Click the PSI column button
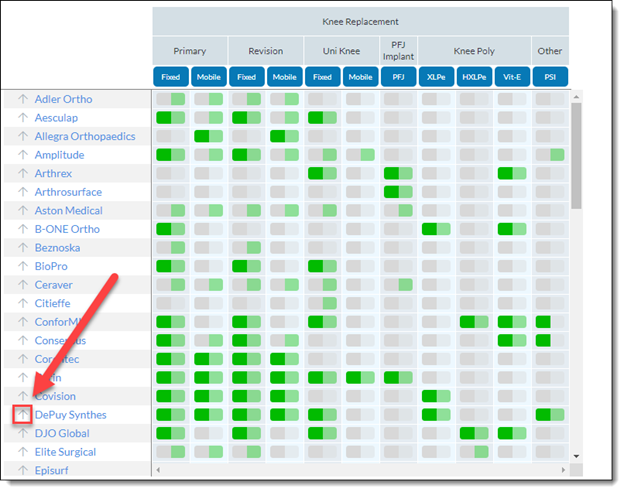Screen dimensions: 624x492 pyautogui.click(x=550, y=77)
